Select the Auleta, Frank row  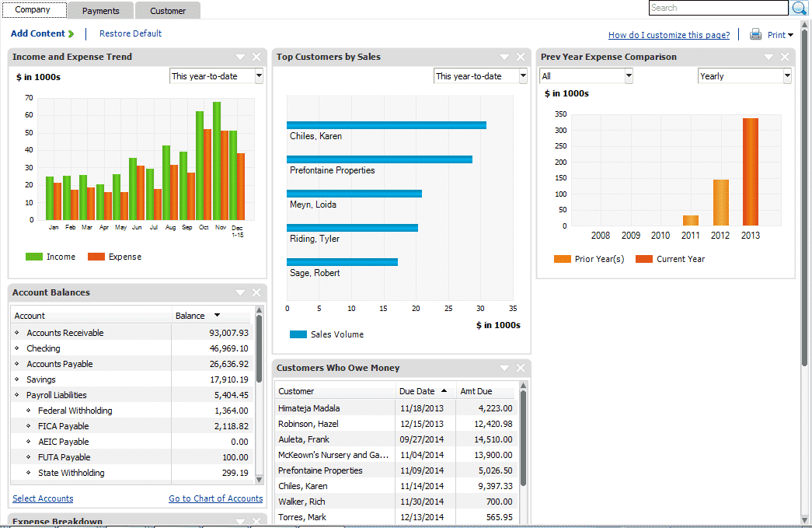(396, 439)
